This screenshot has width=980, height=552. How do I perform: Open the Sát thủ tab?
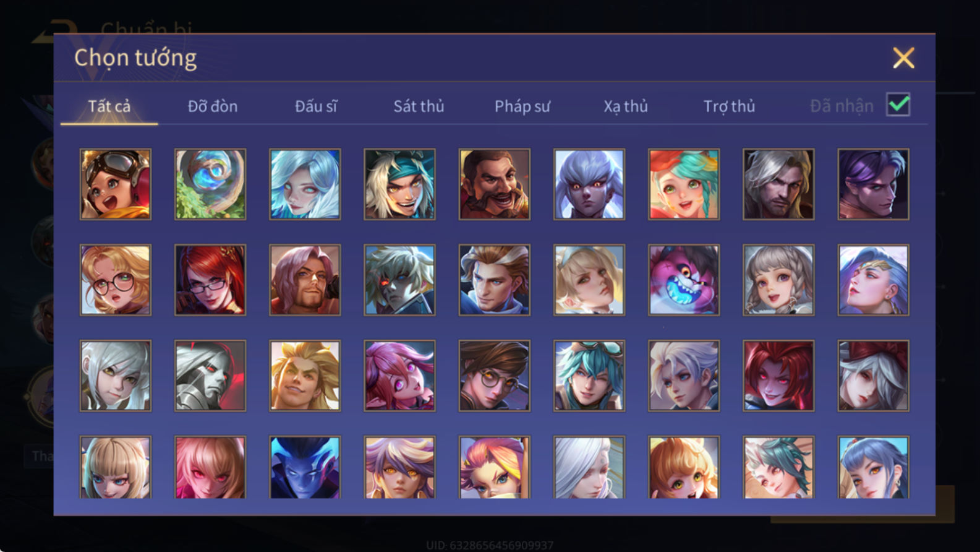419,106
